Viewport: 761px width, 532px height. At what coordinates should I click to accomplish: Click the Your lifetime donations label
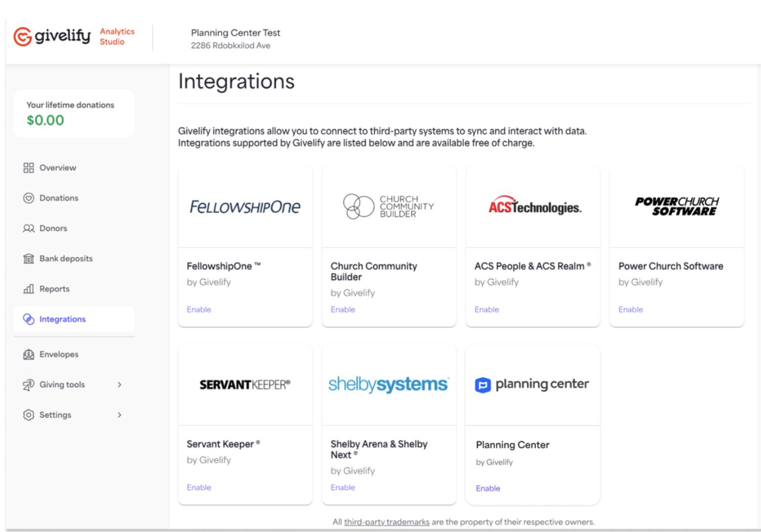(x=70, y=105)
